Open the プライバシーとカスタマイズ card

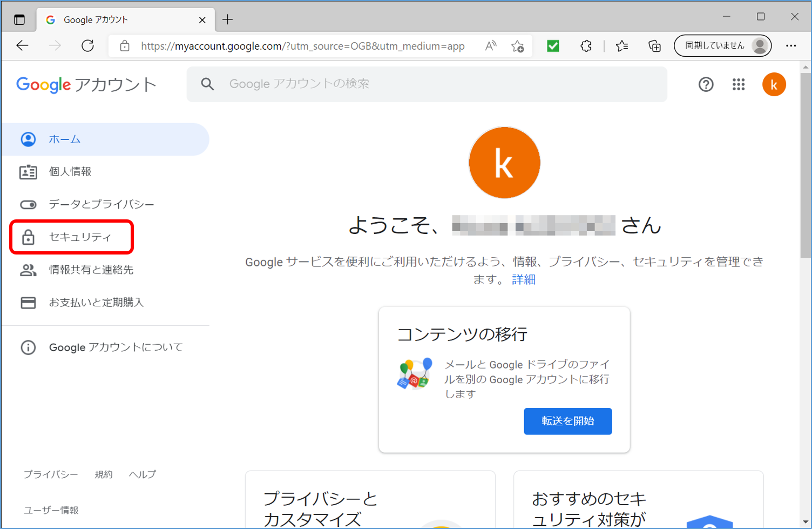[370, 500]
